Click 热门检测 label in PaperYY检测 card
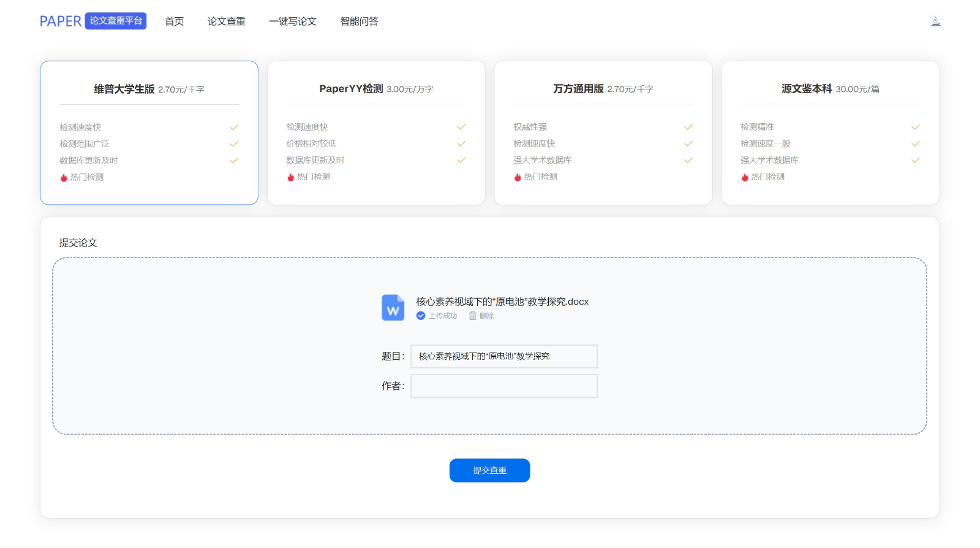Screen dimensions: 980x548 tap(314, 177)
